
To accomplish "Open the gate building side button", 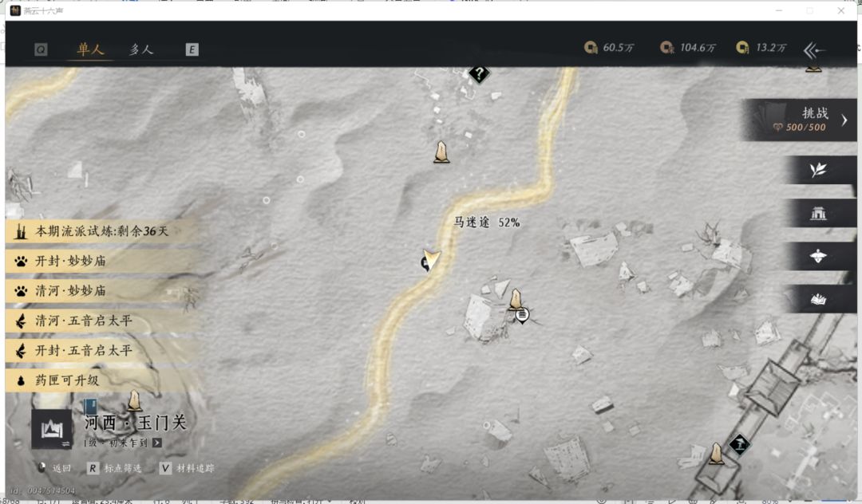I will click(x=819, y=213).
